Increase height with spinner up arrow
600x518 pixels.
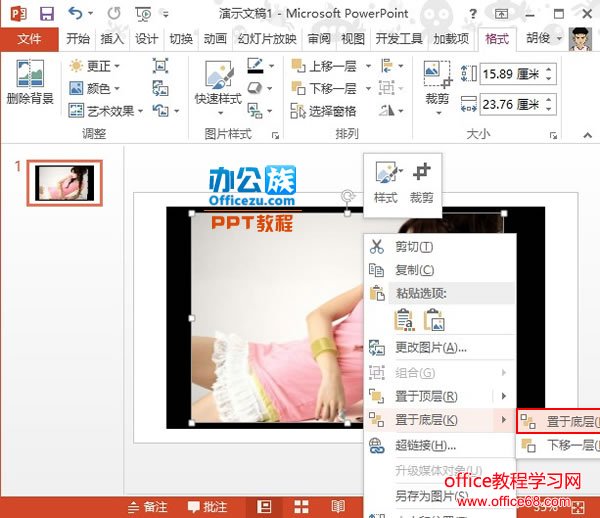pyautogui.click(x=549, y=69)
